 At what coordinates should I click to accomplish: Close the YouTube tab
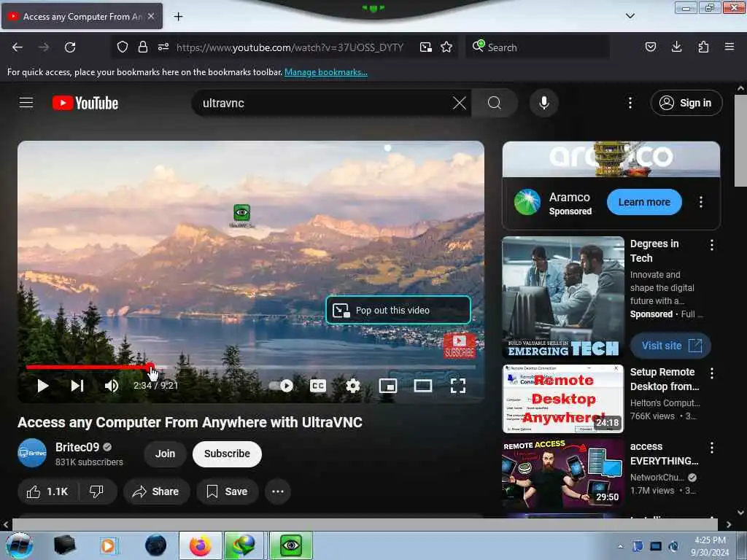pyautogui.click(x=151, y=16)
